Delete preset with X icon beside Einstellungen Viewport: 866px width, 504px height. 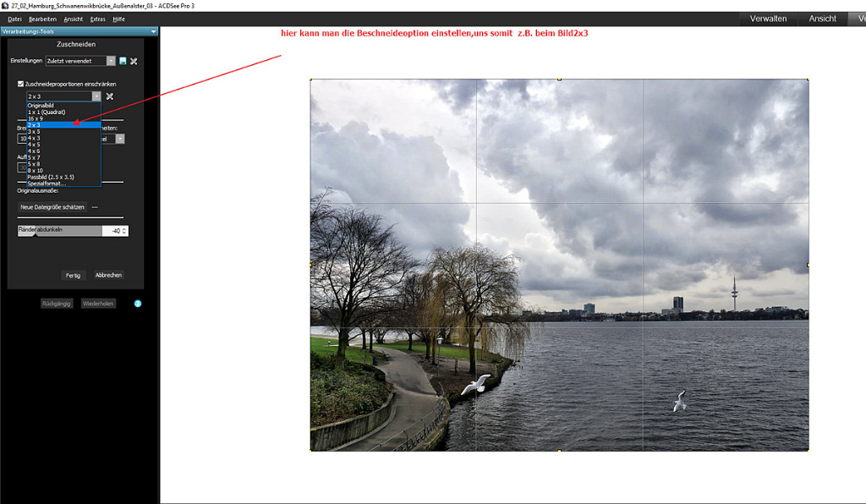134,61
